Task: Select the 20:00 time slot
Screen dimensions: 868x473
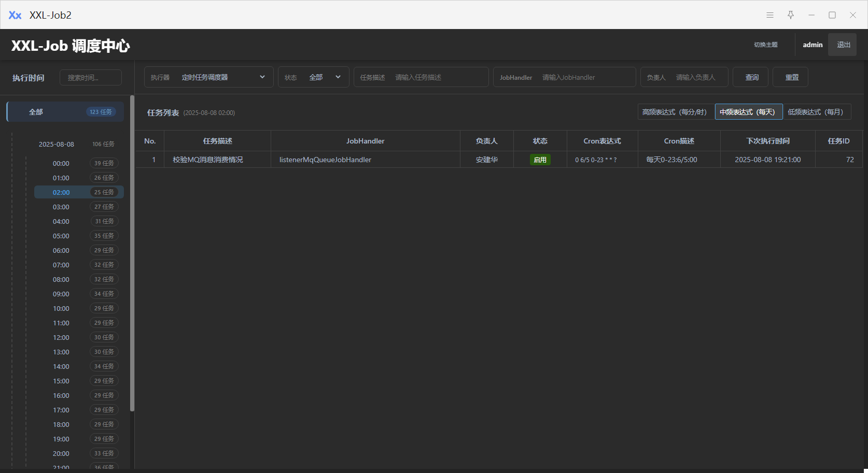Action: [x=79, y=453]
